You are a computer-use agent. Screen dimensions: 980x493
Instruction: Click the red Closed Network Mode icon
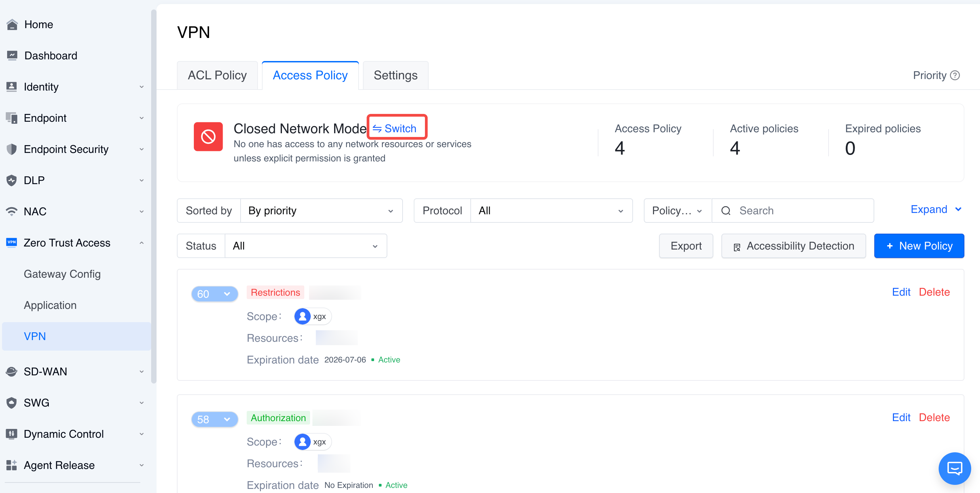208,136
